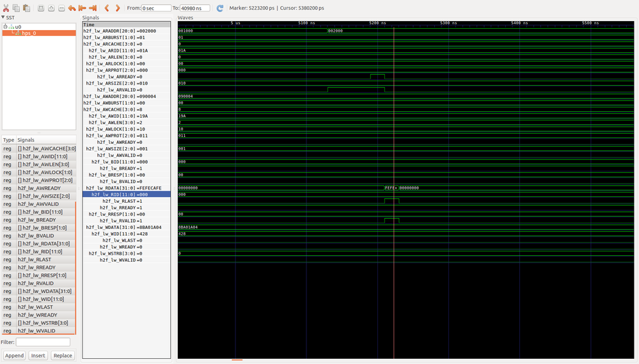Collapse the SST panel triangle
639x364 pixels.
3,18
